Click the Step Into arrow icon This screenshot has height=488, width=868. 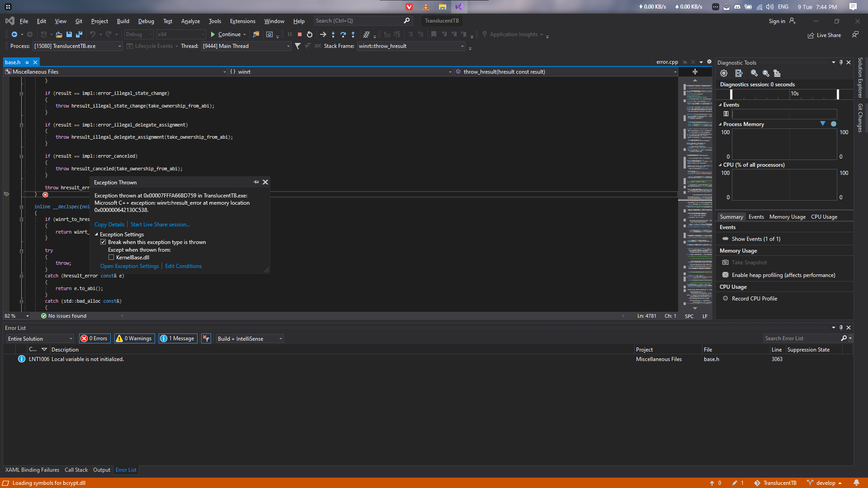coord(333,34)
